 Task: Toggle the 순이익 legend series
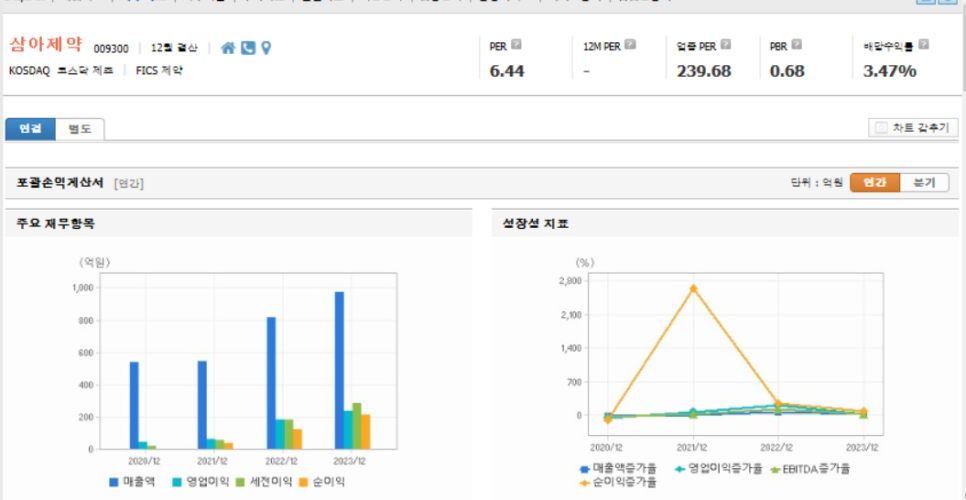pos(320,482)
